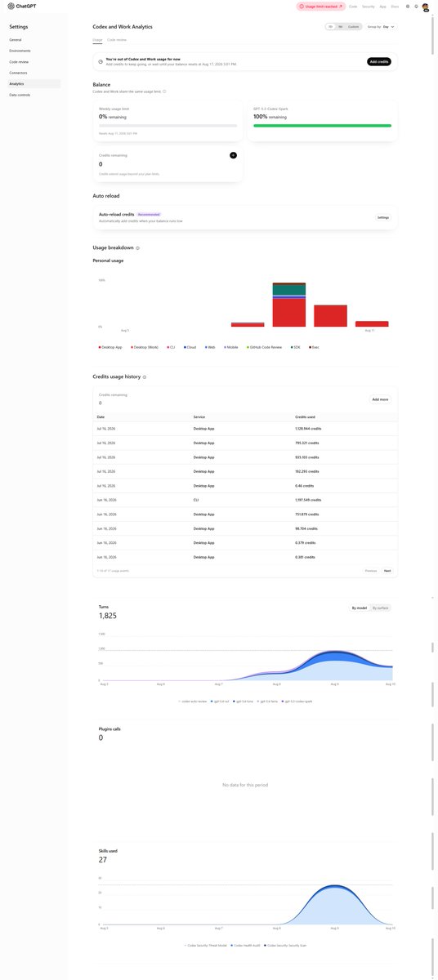Click the Recommended badge
Screen dimensions: 438x980
click(149, 214)
